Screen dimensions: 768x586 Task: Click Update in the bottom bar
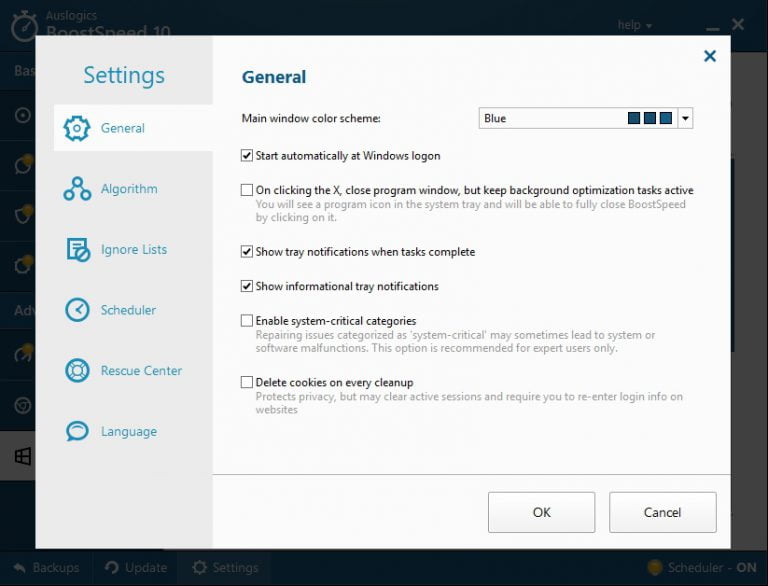136,567
